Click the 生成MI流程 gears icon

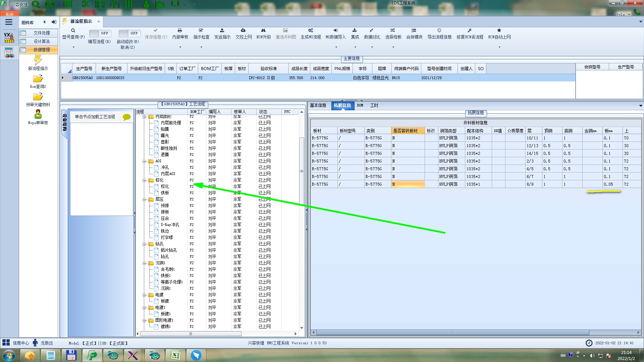click(311, 31)
